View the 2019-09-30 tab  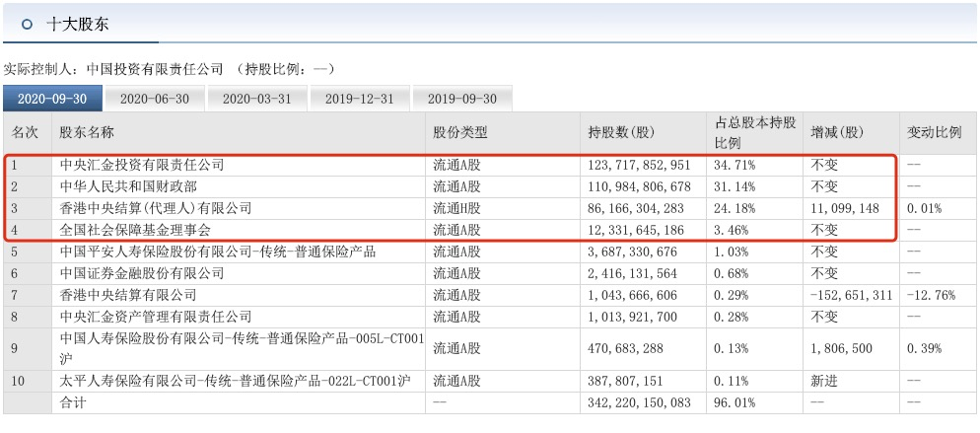(462, 99)
